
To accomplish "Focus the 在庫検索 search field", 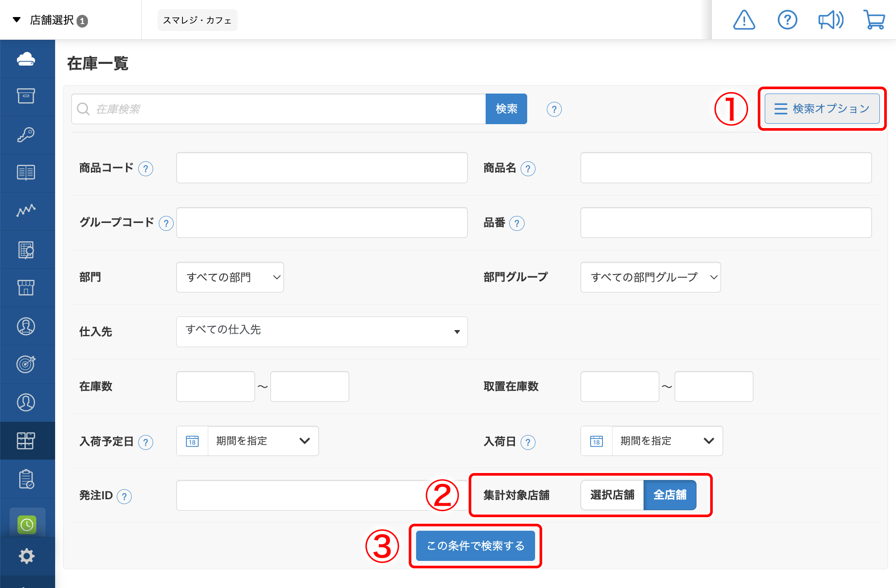I will pos(279,109).
